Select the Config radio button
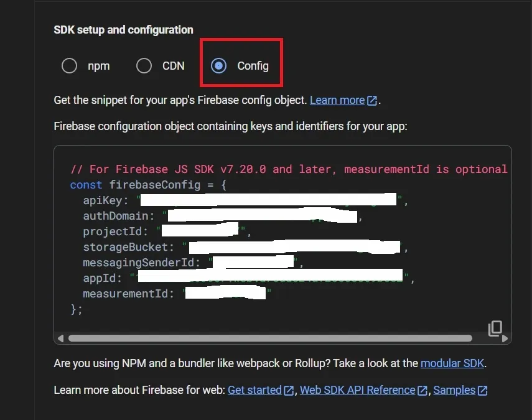This screenshot has width=532, height=420. [x=218, y=65]
